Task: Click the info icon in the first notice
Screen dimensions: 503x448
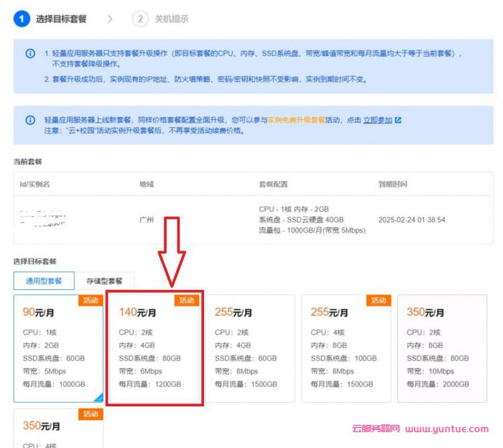Action: click(29, 54)
